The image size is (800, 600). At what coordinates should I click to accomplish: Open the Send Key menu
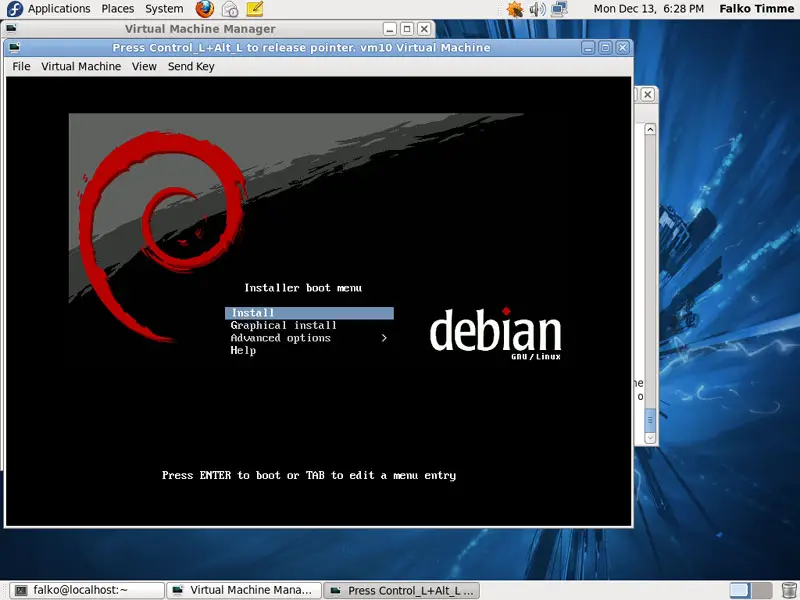pyautogui.click(x=191, y=66)
